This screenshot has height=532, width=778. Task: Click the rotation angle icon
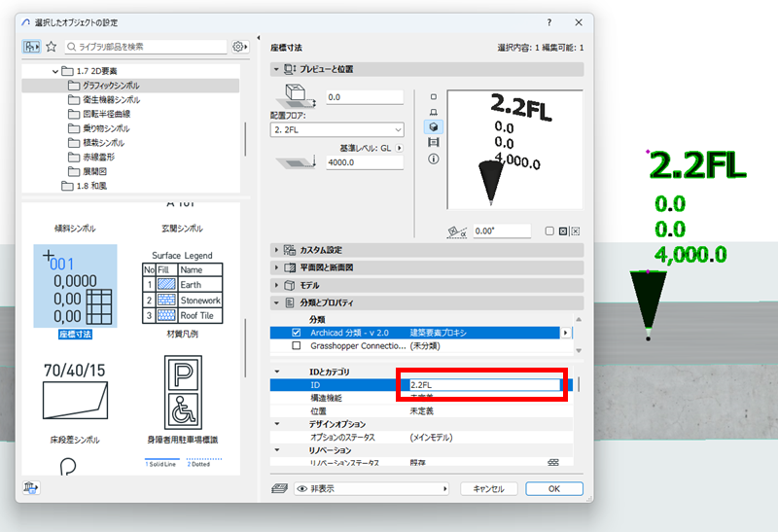point(456,231)
